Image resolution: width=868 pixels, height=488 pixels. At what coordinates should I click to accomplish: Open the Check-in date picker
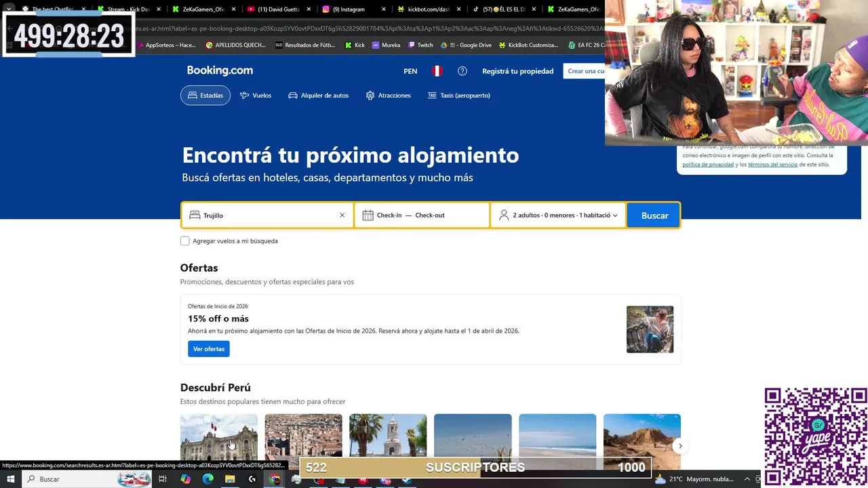389,216
